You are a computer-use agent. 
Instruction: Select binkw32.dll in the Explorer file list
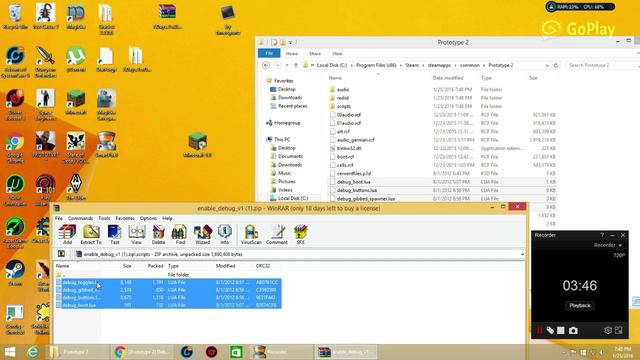349,148
